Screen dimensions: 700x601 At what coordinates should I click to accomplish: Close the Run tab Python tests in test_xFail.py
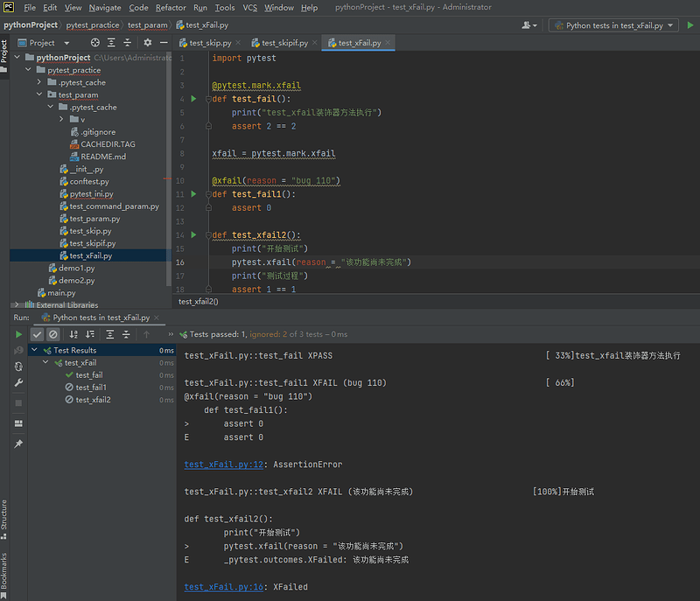click(157, 318)
